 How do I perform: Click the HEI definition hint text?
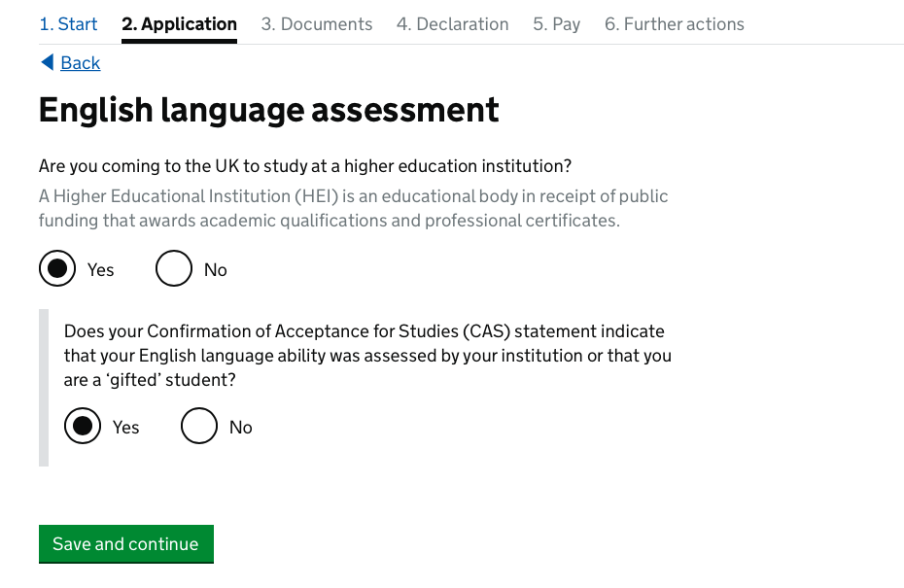click(354, 208)
